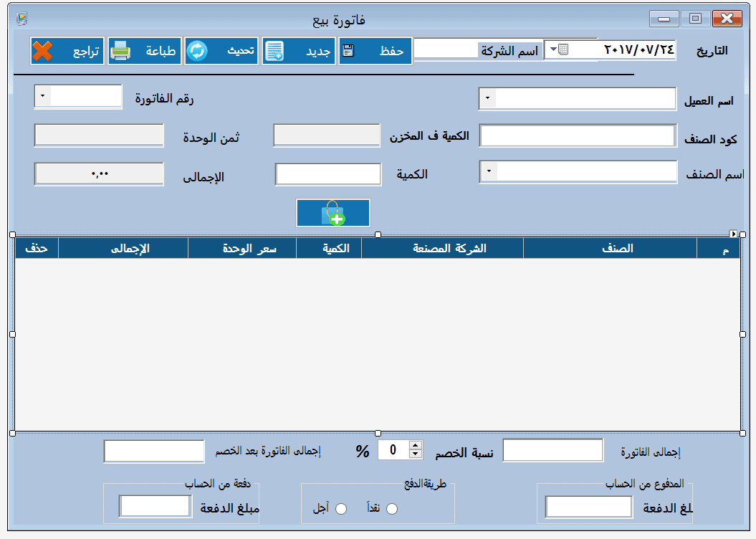Viewport: 756px width, 539px height.
Task: Click the حفظ save button
Action: [375, 51]
